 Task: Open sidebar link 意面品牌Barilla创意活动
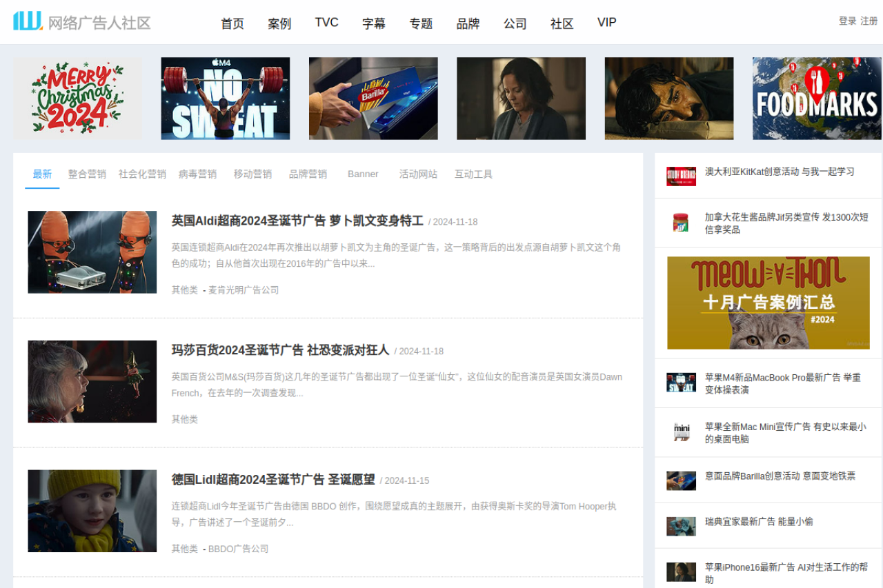point(780,476)
